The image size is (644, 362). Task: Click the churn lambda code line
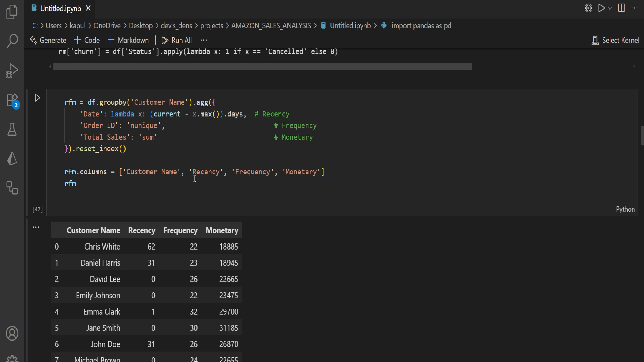(198, 51)
